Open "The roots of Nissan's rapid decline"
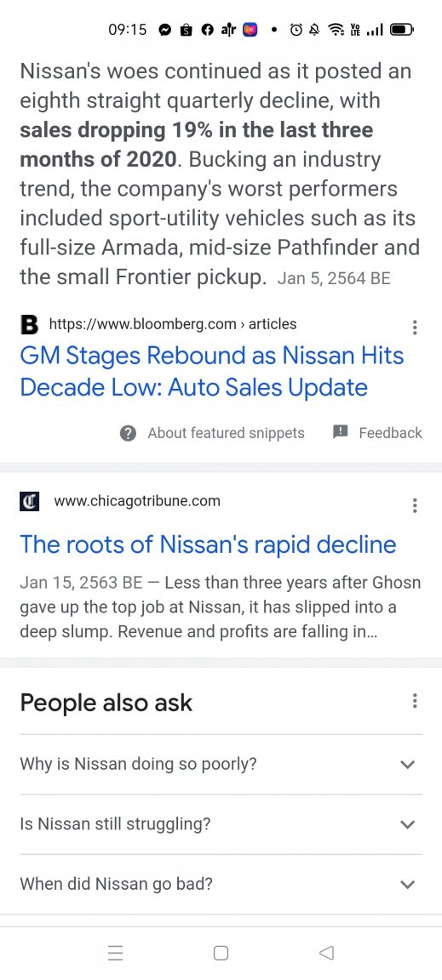 click(x=208, y=544)
